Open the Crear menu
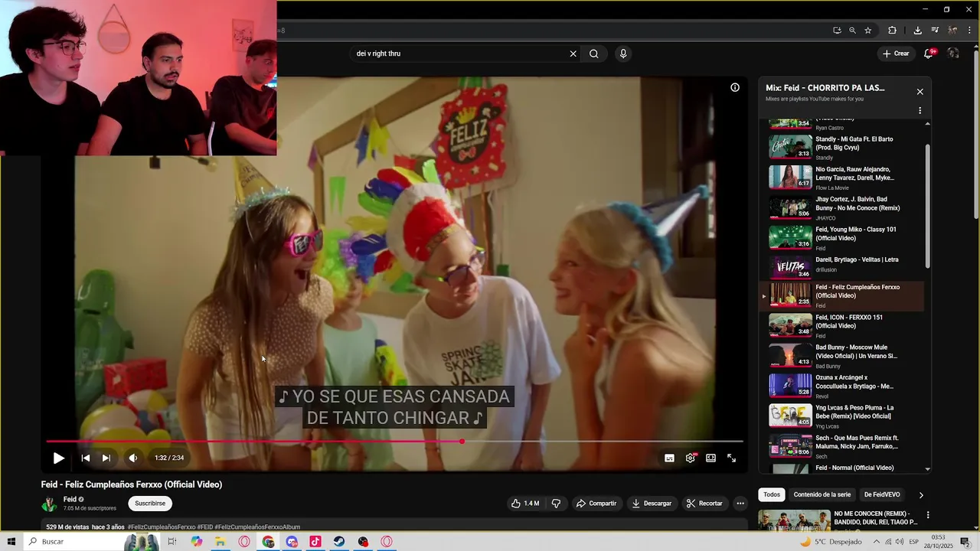The height and width of the screenshot is (551, 980). 896,54
